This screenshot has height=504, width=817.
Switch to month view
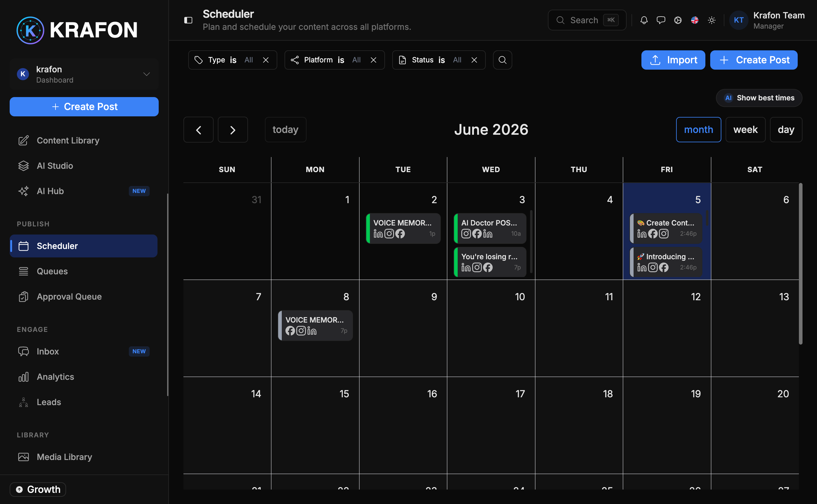[x=698, y=130]
